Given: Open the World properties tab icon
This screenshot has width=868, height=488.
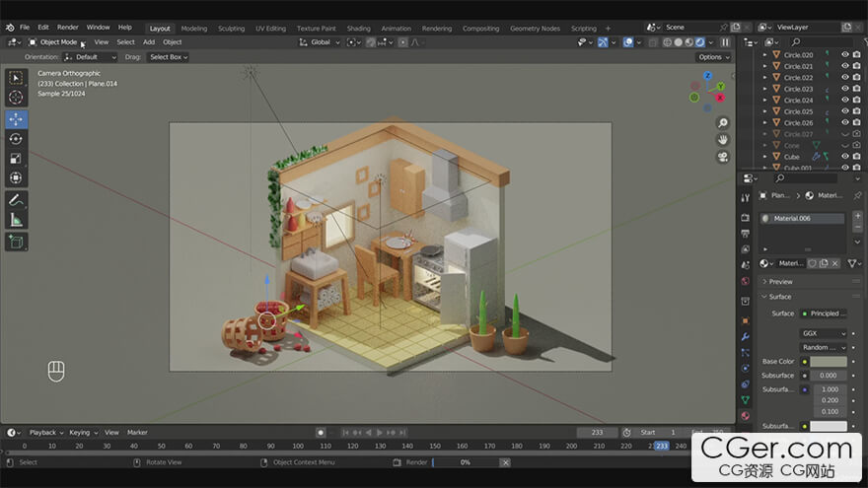Looking at the screenshot, I should pos(745,281).
